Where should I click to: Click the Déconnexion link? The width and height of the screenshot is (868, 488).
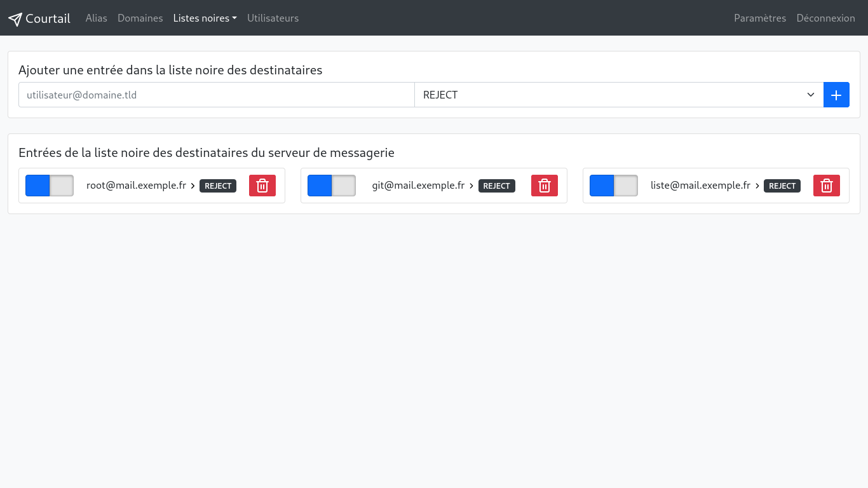pyautogui.click(x=826, y=18)
